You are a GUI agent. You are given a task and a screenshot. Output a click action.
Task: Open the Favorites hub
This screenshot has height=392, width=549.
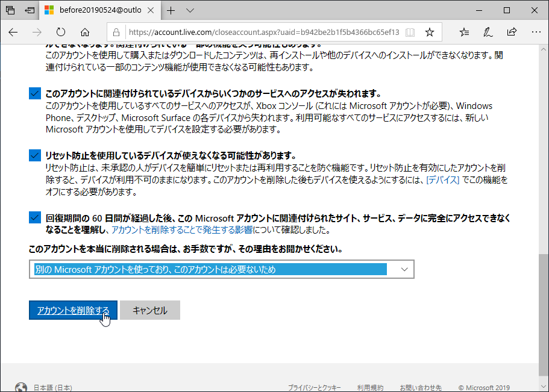tap(464, 33)
